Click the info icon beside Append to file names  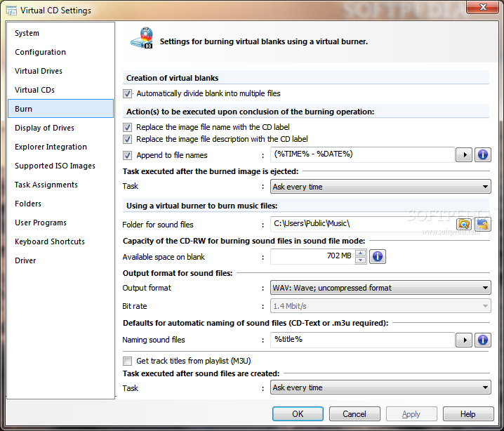point(483,155)
